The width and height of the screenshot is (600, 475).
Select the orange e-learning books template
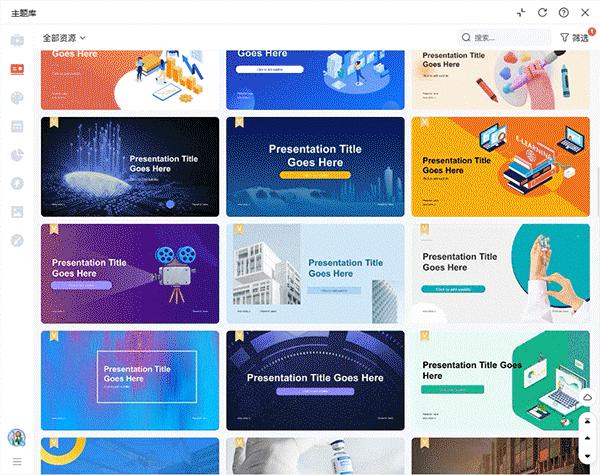[501, 167]
